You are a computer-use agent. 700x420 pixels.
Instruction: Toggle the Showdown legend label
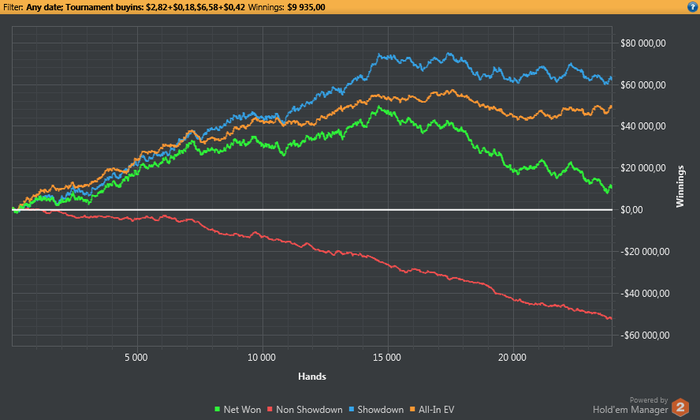[x=380, y=409]
